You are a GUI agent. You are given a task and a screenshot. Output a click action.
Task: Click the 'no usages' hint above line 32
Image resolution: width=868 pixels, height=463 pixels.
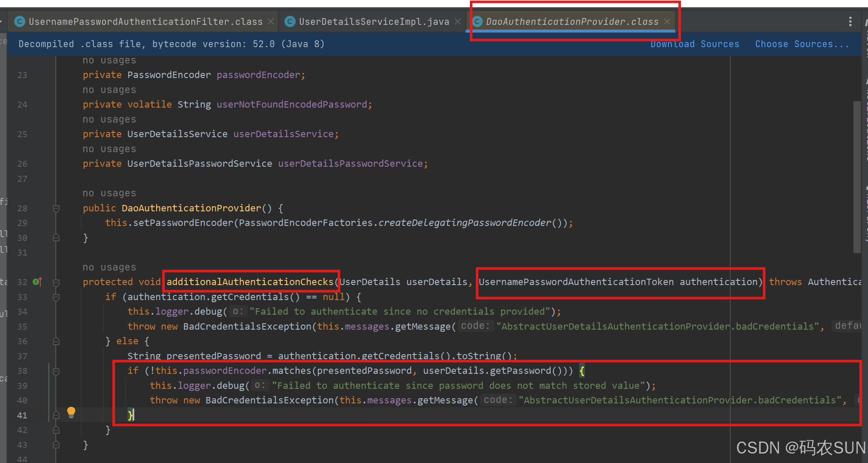109,267
